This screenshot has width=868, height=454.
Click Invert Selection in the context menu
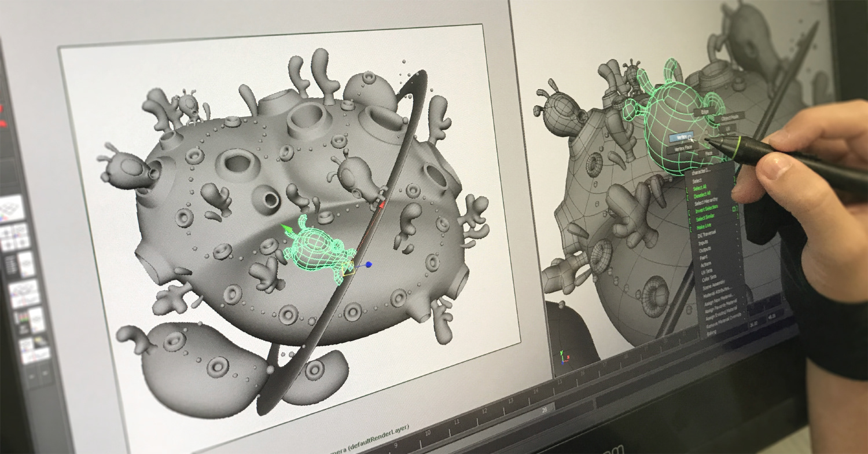(x=707, y=210)
